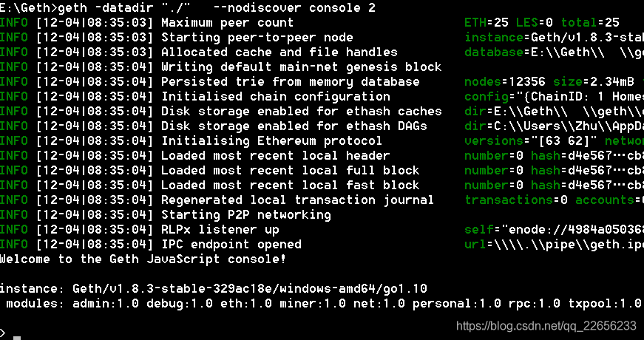Screen dimensions: 644x340
Task: Click the geth -datadir command line
Action: click(188, 8)
